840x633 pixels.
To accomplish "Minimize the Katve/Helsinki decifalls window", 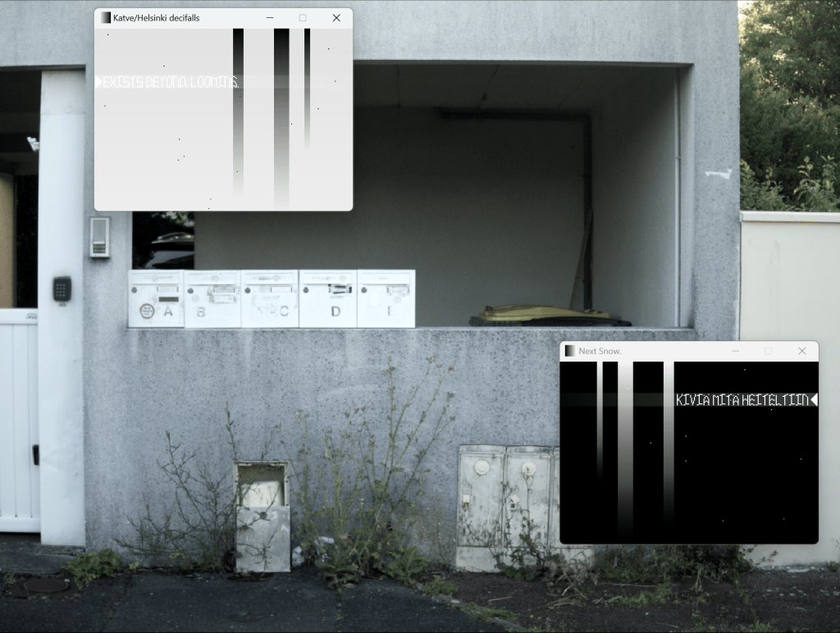I will point(269,18).
